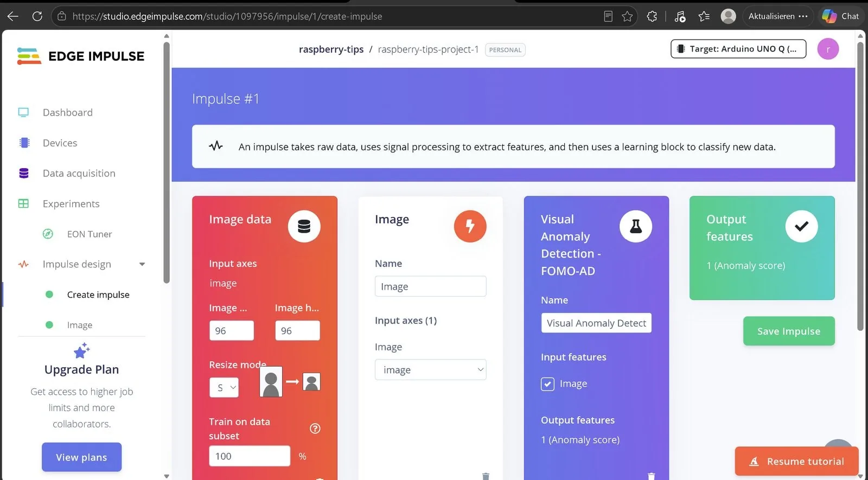The height and width of the screenshot is (480, 868).
Task: Uncheck the Image input features checkbox
Action: [547, 384]
